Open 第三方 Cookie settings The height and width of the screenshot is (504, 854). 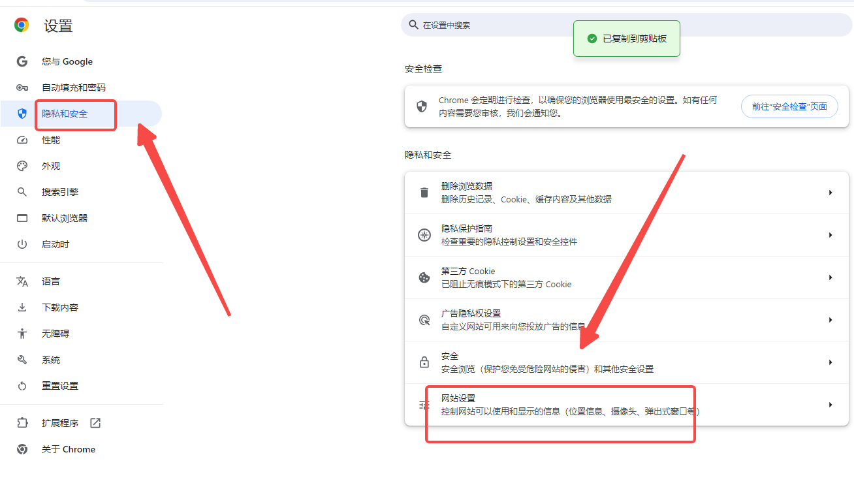(x=627, y=277)
